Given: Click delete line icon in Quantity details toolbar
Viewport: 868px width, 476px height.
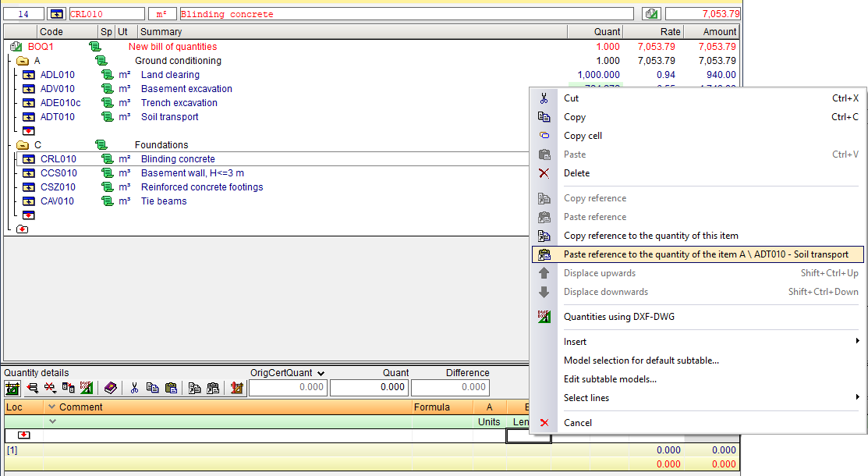Looking at the screenshot, I should point(50,388).
